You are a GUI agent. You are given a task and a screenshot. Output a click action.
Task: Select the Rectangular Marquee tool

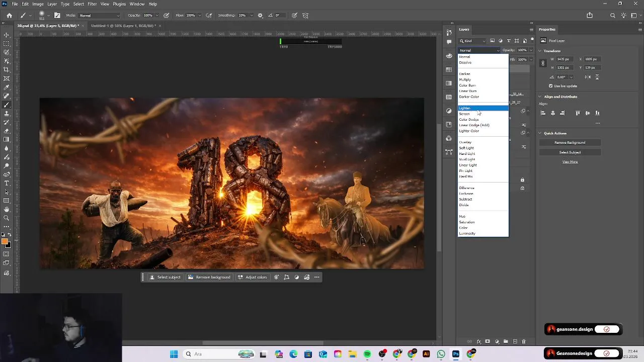click(x=7, y=44)
